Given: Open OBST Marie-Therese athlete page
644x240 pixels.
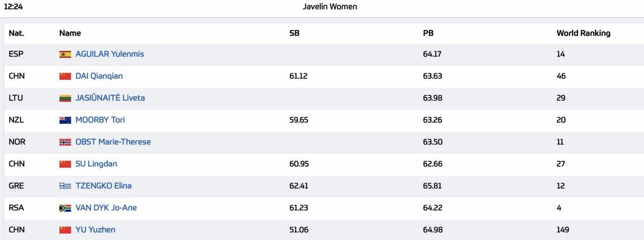Looking at the screenshot, I should point(113,142).
